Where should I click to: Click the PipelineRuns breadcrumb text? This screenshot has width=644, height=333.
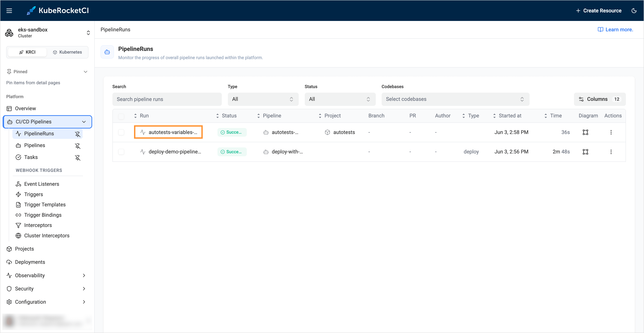pyautogui.click(x=115, y=29)
